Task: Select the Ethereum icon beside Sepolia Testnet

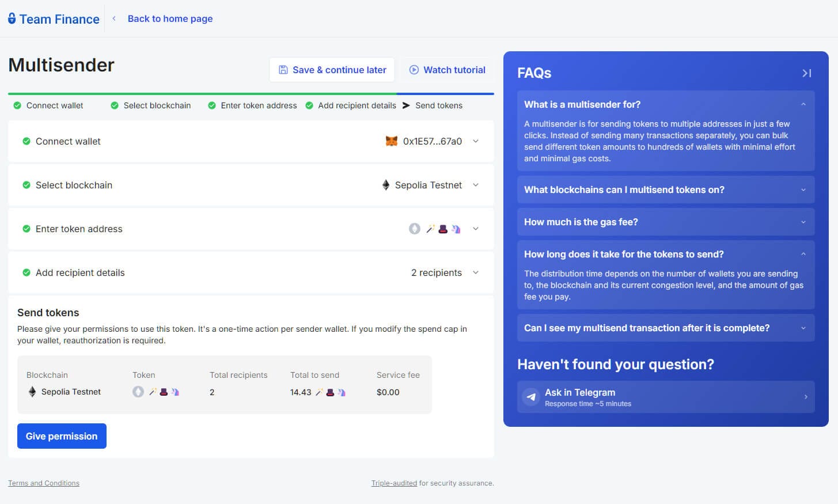Action: pyautogui.click(x=385, y=185)
